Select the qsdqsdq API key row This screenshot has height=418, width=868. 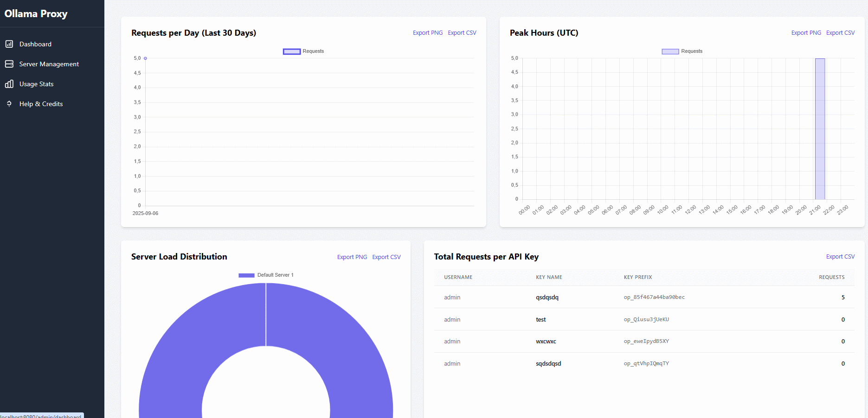click(547, 297)
